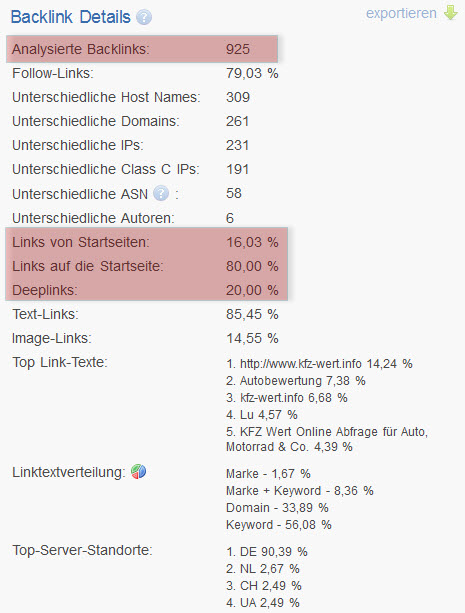This screenshot has width=465, height=613.
Task: Open the help icon next to Unterschiedliche ASN
Action: tap(161, 193)
